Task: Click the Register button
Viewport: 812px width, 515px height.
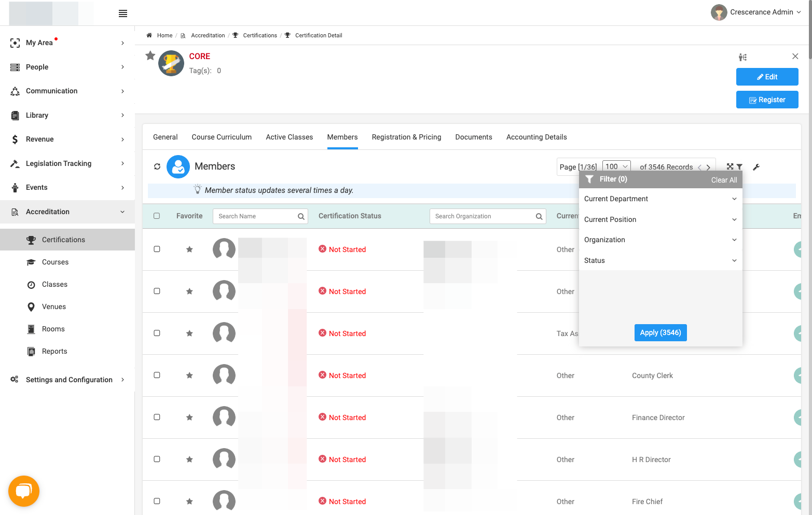Action: 767,100
